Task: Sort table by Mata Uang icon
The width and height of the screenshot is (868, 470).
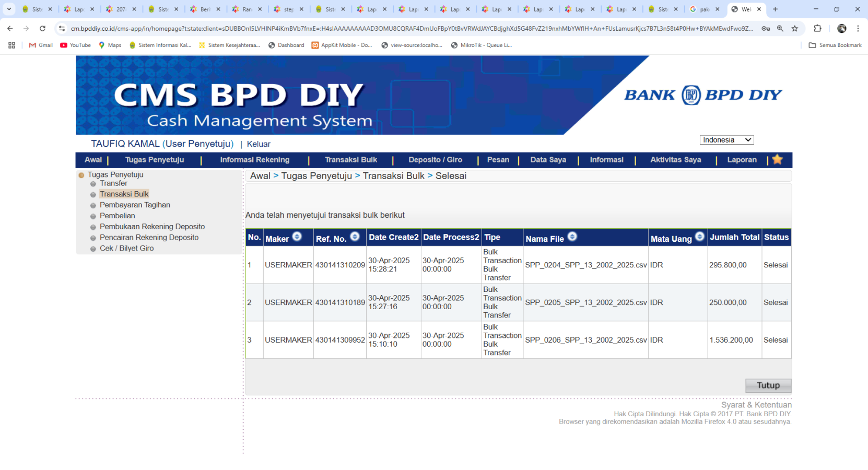Action: pos(700,237)
